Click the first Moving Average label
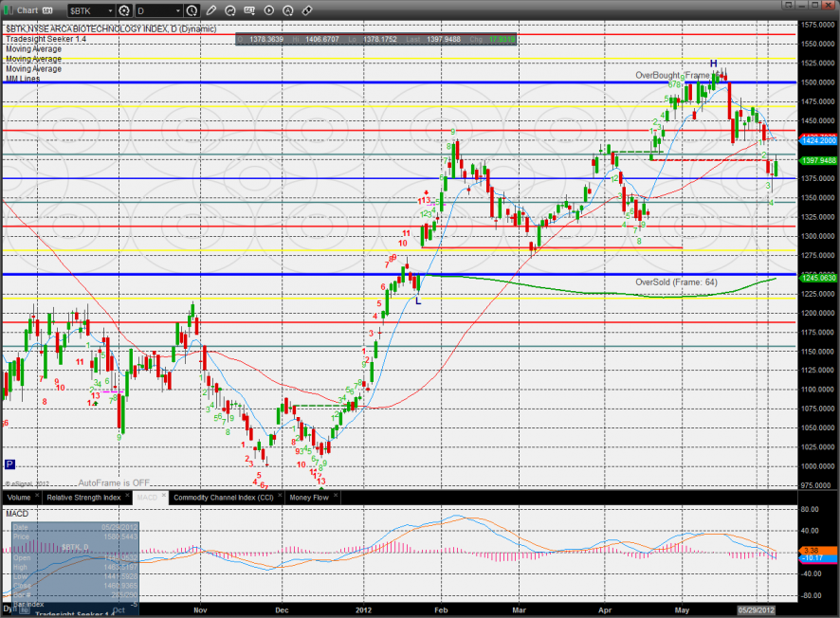 (x=34, y=48)
